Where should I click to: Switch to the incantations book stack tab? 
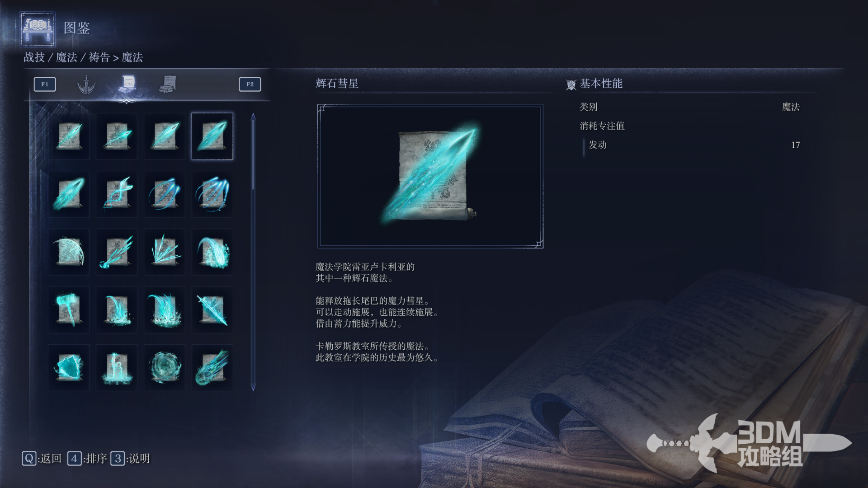(168, 84)
